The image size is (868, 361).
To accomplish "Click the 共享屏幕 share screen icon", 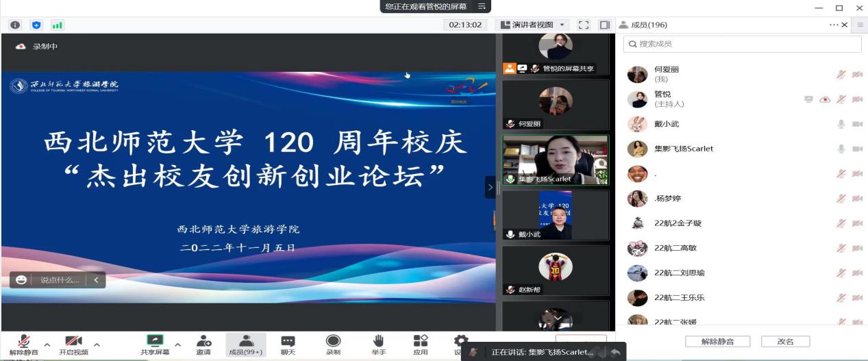I will tap(156, 341).
